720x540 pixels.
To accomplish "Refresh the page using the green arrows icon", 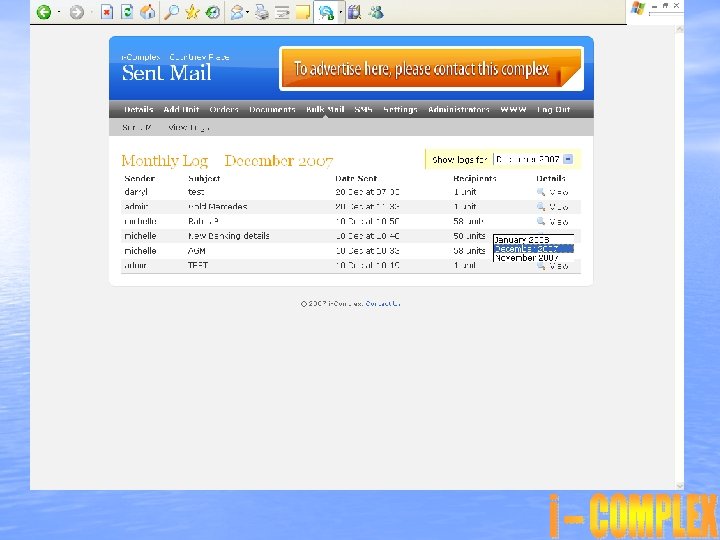I will (x=127, y=12).
